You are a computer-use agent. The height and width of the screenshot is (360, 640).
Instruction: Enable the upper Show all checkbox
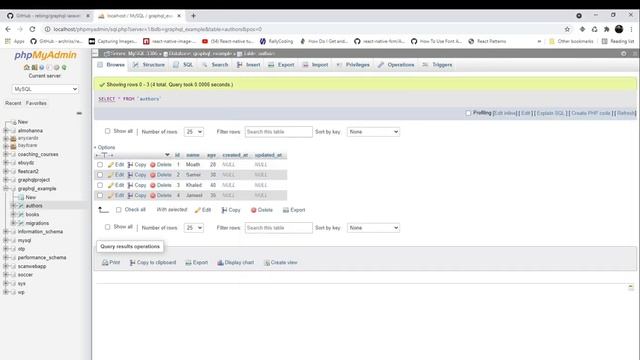[107, 131]
